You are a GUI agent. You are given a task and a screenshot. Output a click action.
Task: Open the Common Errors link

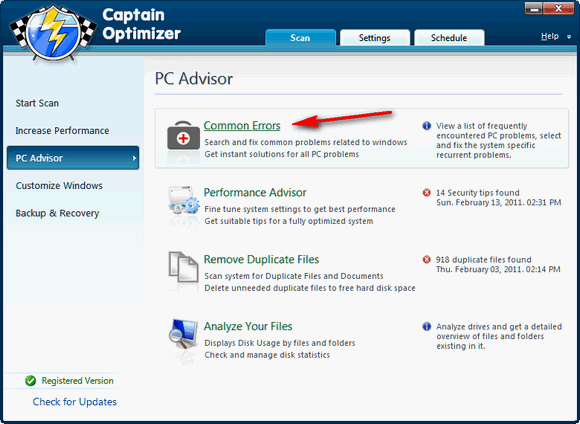tap(242, 126)
